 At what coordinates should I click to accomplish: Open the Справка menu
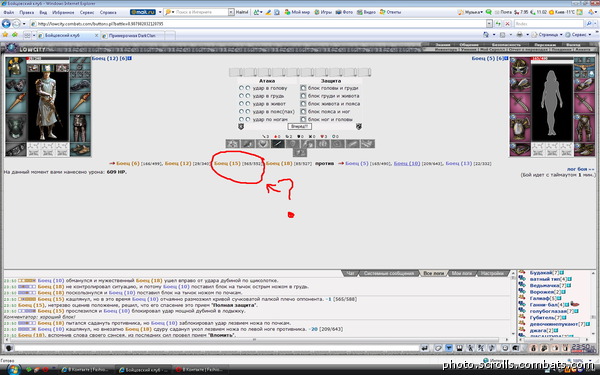coord(108,12)
